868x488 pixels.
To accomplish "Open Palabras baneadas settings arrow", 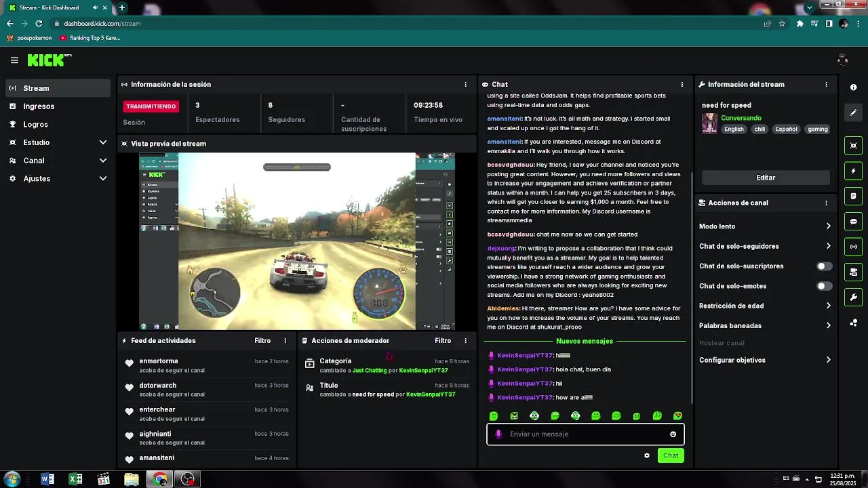I will 828,325.
